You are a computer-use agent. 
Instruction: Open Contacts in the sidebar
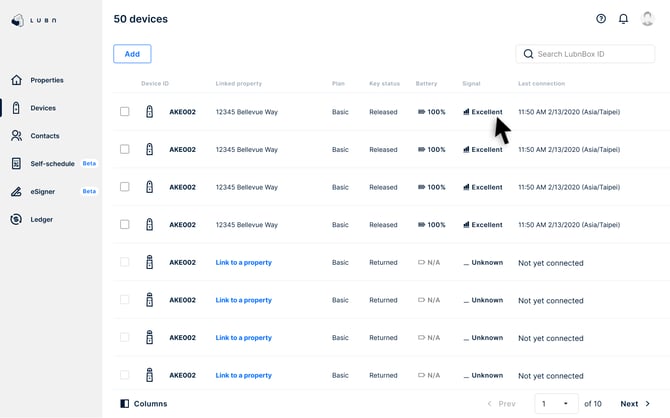pos(44,136)
